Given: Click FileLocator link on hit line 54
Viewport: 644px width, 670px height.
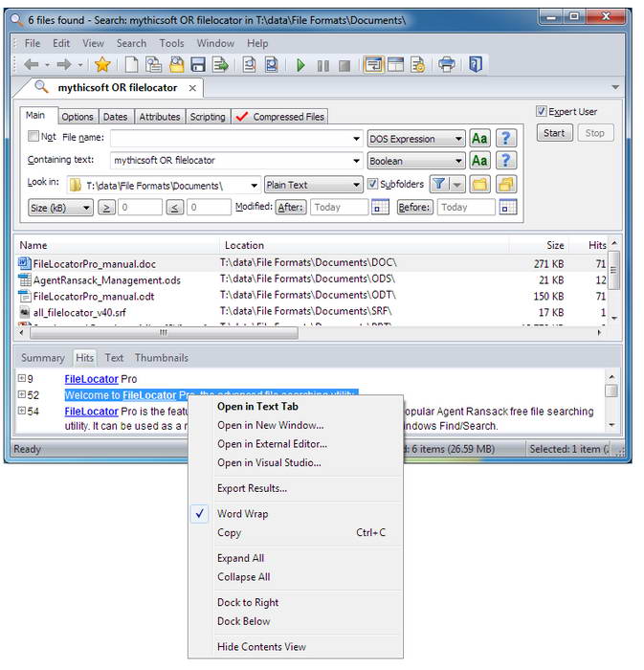Looking at the screenshot, I should 91,412.
